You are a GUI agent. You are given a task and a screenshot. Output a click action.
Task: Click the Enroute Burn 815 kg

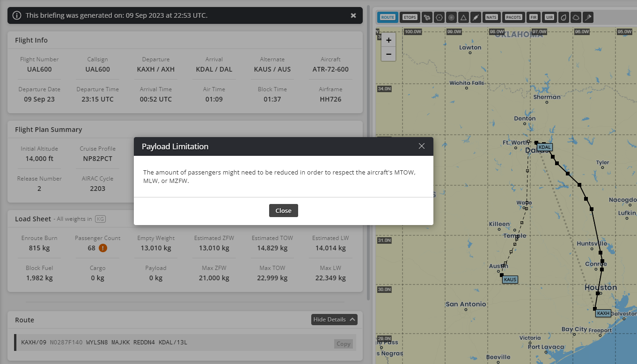click(x=39, y=248)
